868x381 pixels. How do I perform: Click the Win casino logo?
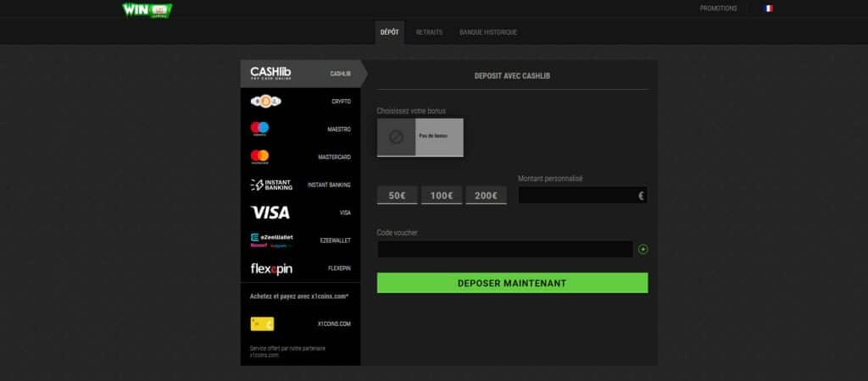point(147,10)
